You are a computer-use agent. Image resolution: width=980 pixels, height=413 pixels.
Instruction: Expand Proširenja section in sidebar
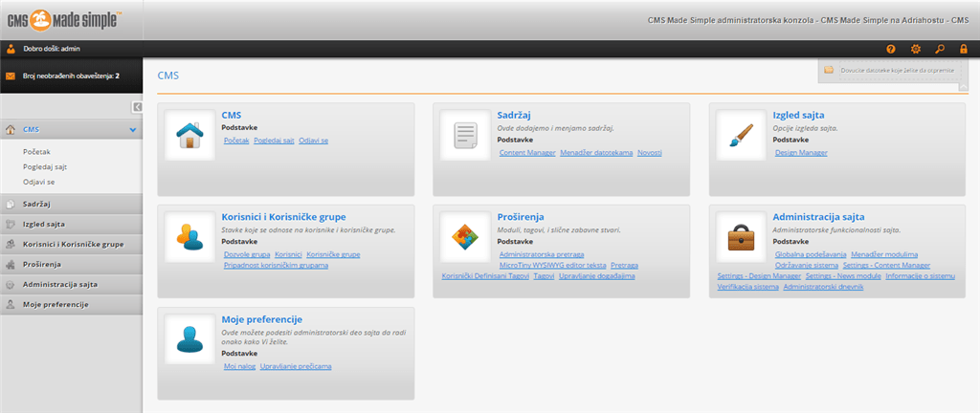point(71,265)
